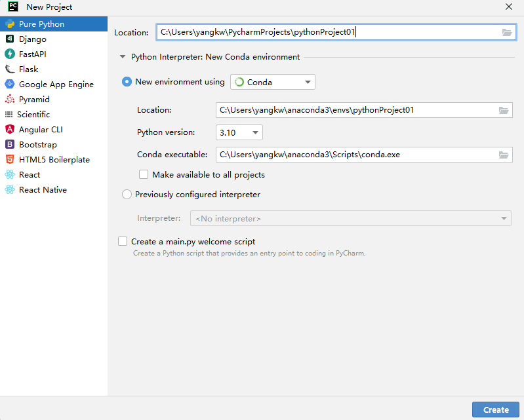Pick Google App Engine project type
The width and height of the screenshot is (524, 420).
(x=56, y=85)
